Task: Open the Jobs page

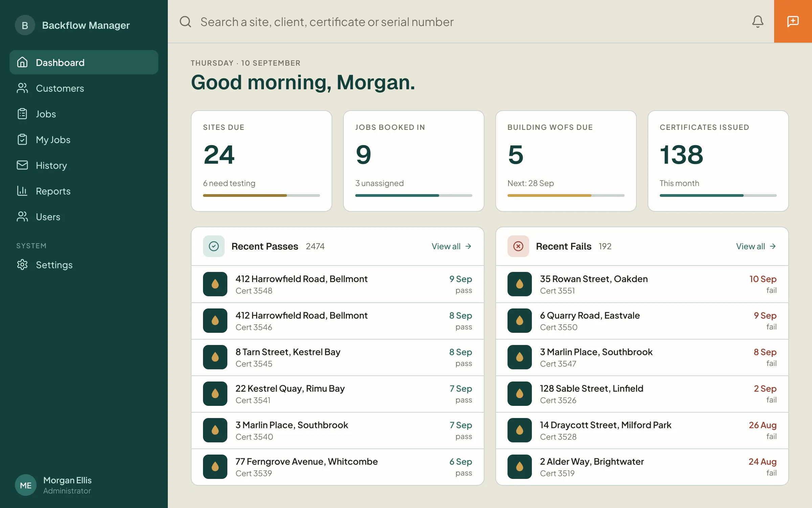Action: coord(84,114)
